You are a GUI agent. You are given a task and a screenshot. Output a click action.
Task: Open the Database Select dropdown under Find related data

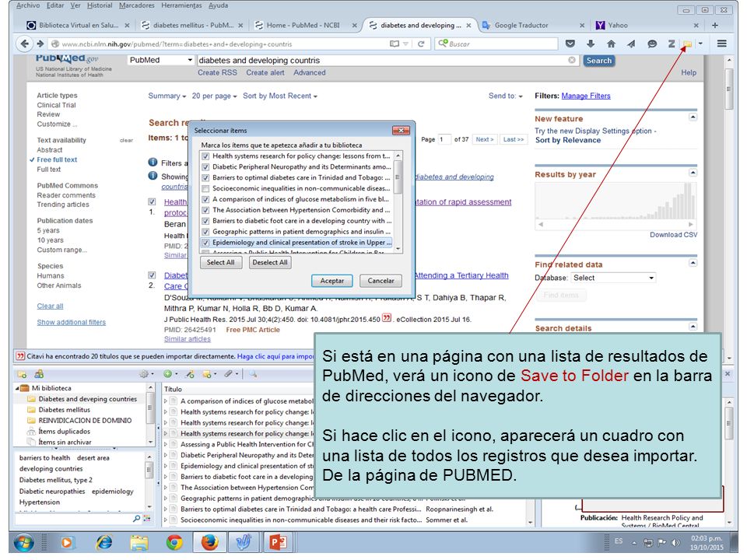coord(613,278)
